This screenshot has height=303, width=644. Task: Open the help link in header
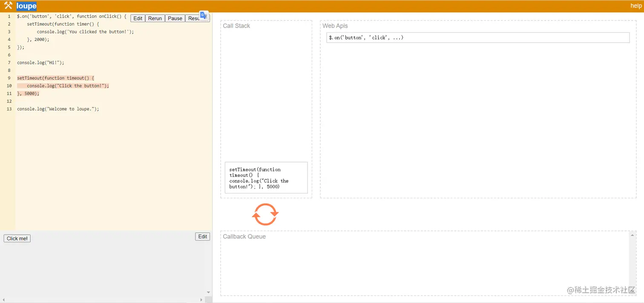coord(636,6)
